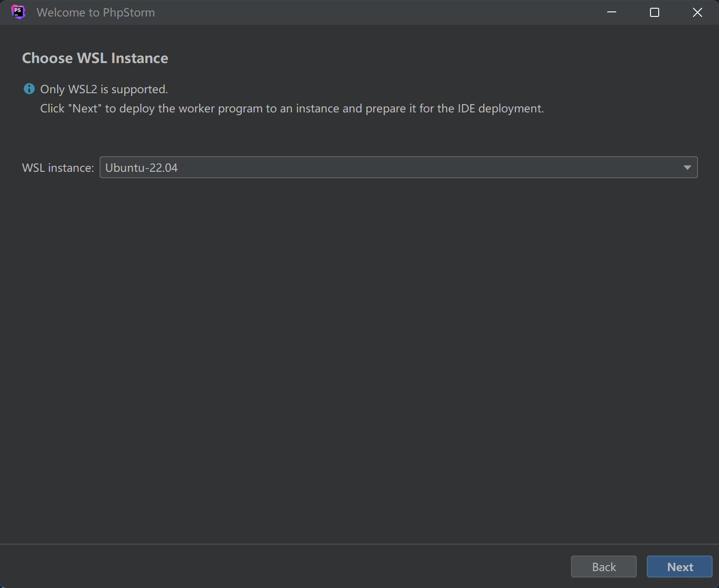
Task: Open the WSL instance dropdown arrow
Action: [687, 168]
